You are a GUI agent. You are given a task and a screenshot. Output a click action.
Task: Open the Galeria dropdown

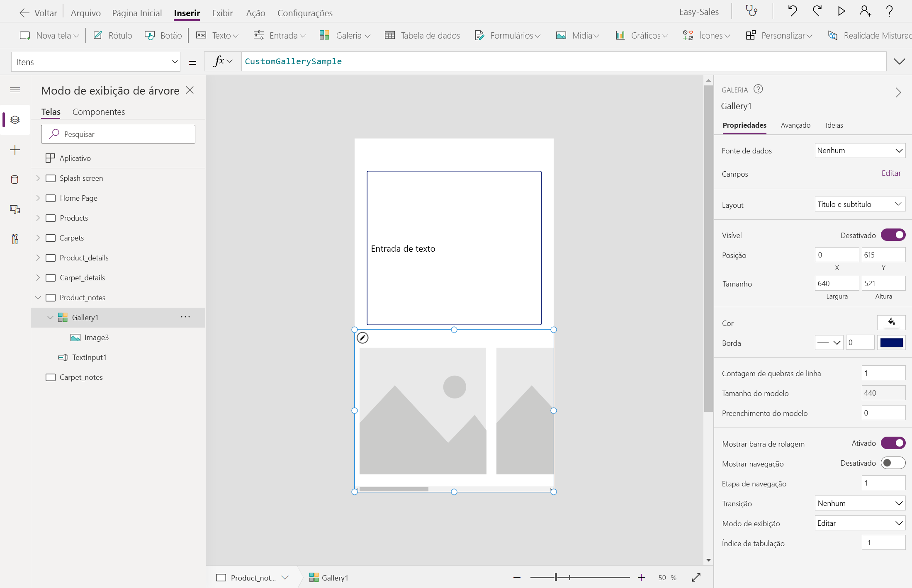point(345,35)
